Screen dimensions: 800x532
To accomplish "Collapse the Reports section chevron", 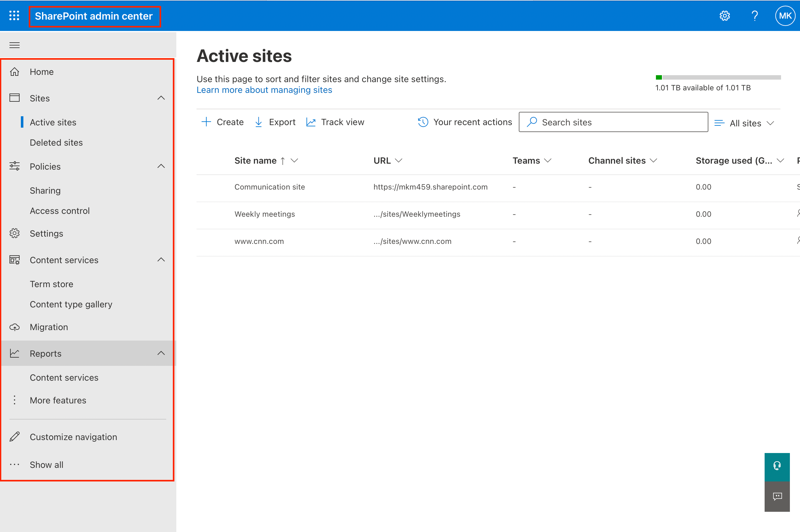I will click(161, 353).
